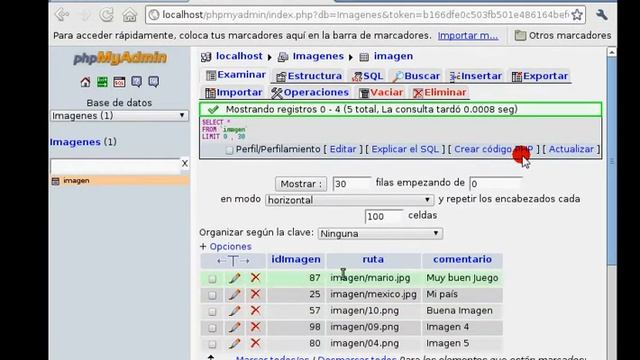Open the Organizar según la clave dropdown
Image resolution: width=640 pixels, height=360 pixels.
380,233
